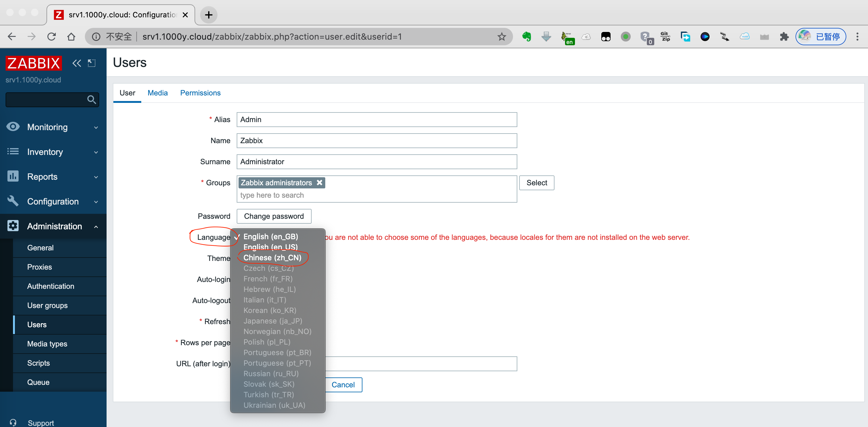
Task: Open Scripts under Administration
Action: pyautogui.click(x=60, y=363)
